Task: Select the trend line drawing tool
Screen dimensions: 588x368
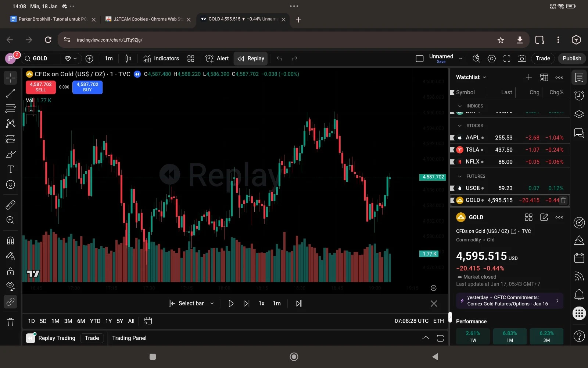Action: click(11, 93)
